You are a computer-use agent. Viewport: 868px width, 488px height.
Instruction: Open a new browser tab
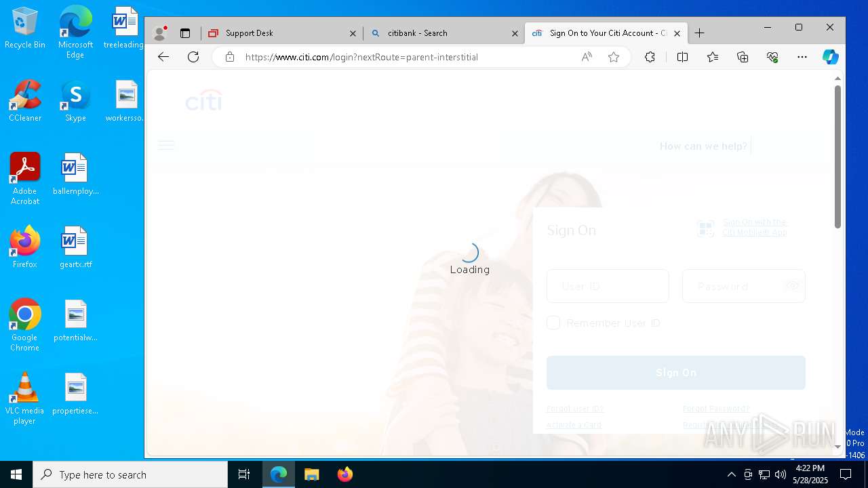[700, 33]
